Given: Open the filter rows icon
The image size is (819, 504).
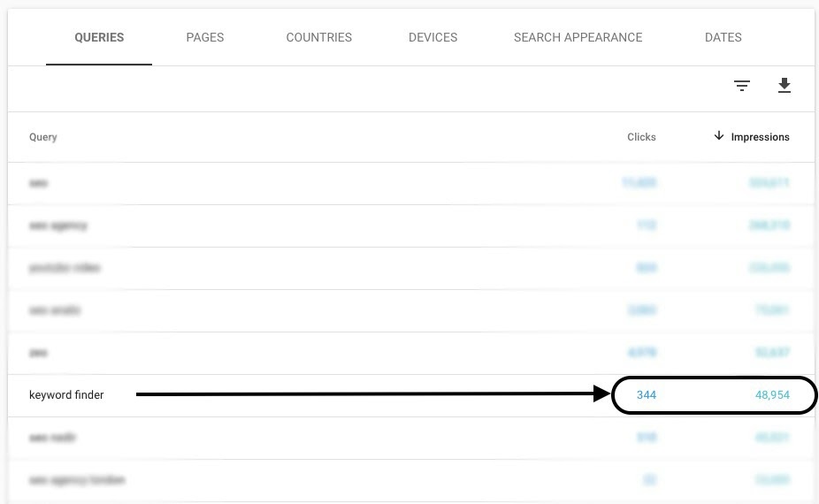Looking at the screenshot, I should point(742,86).
